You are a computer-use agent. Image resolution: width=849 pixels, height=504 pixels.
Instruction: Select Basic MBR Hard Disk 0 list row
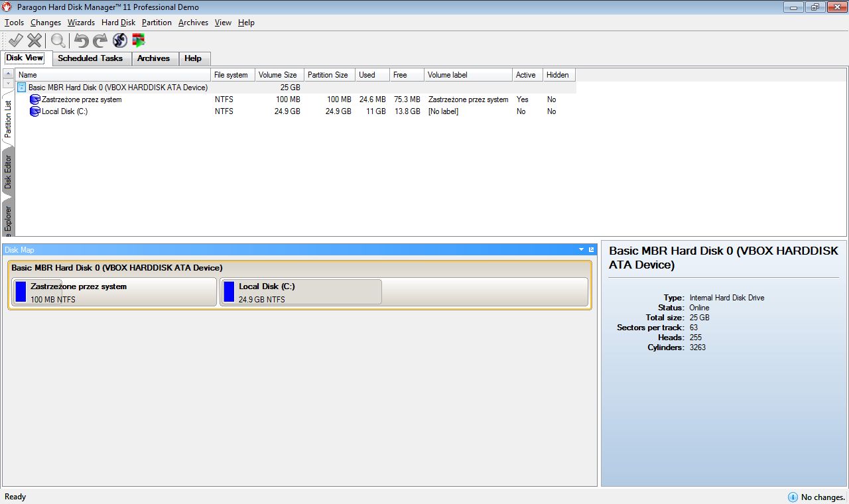[x=295, y=88]
